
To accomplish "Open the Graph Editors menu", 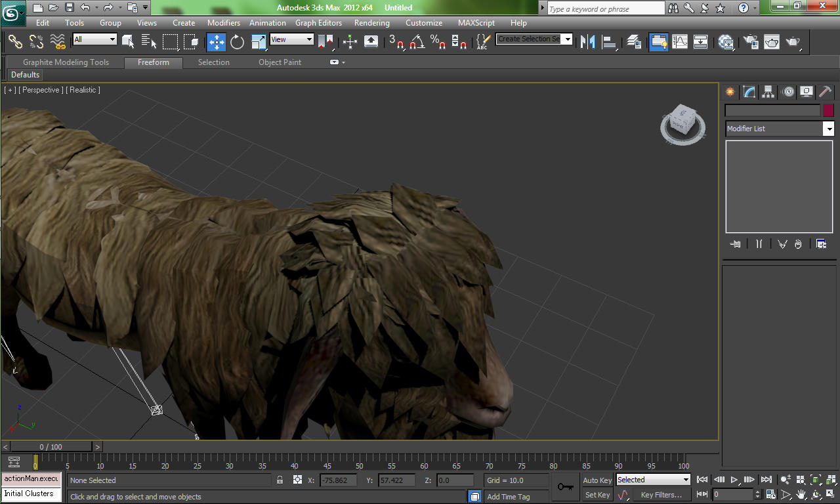I will point(318,22).
